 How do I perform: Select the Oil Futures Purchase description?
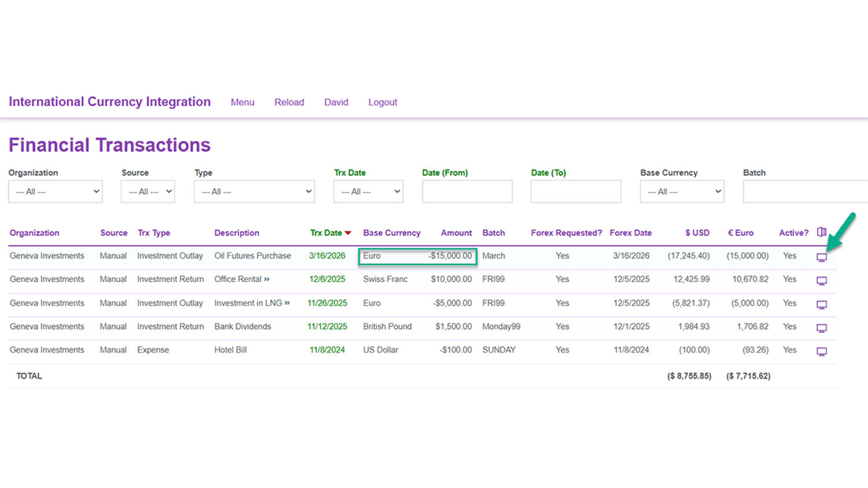[x=252, y=256]
